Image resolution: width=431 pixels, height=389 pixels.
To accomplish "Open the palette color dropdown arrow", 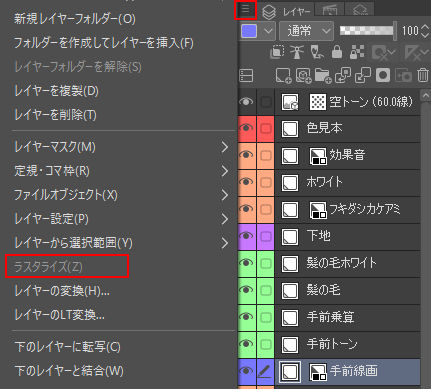I will 268,31.
